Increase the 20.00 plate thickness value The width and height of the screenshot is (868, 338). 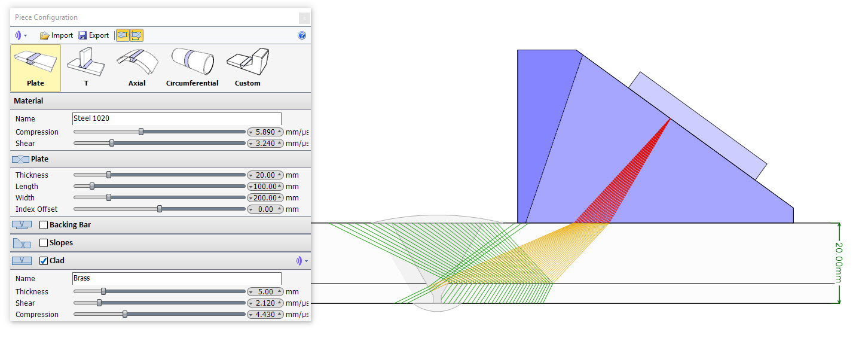pos(279,175)
